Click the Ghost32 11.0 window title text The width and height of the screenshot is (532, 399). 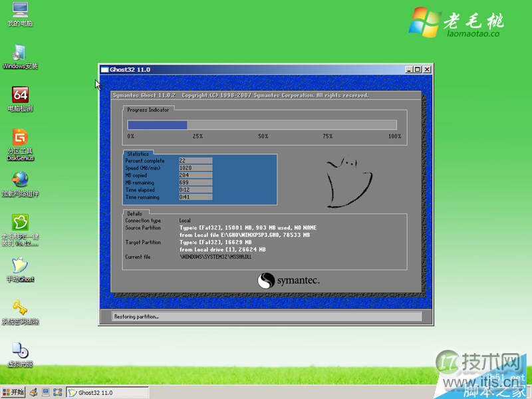[130, 70]
